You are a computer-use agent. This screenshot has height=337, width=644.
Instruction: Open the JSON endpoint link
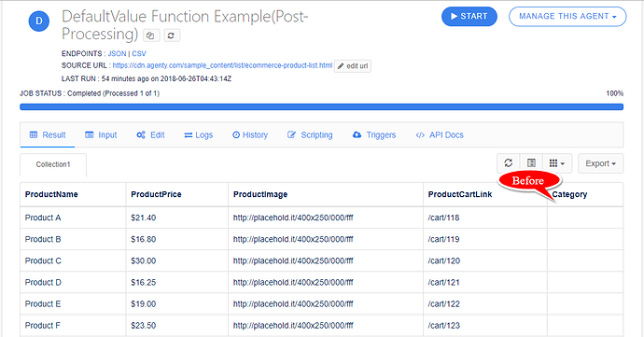(x=117, y=54)
